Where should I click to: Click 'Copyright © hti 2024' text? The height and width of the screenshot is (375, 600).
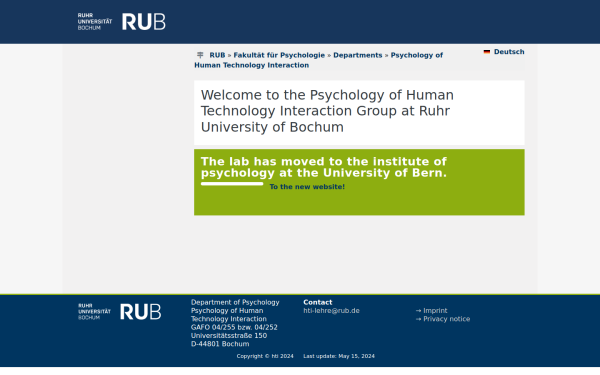(265, 356)
